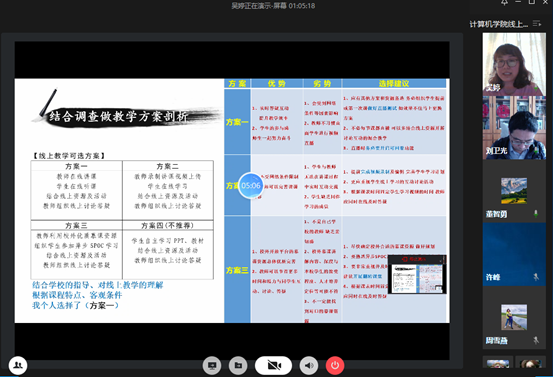Click 董智勇's avatar picture
553x377 pixels.
tap(514, 191)
